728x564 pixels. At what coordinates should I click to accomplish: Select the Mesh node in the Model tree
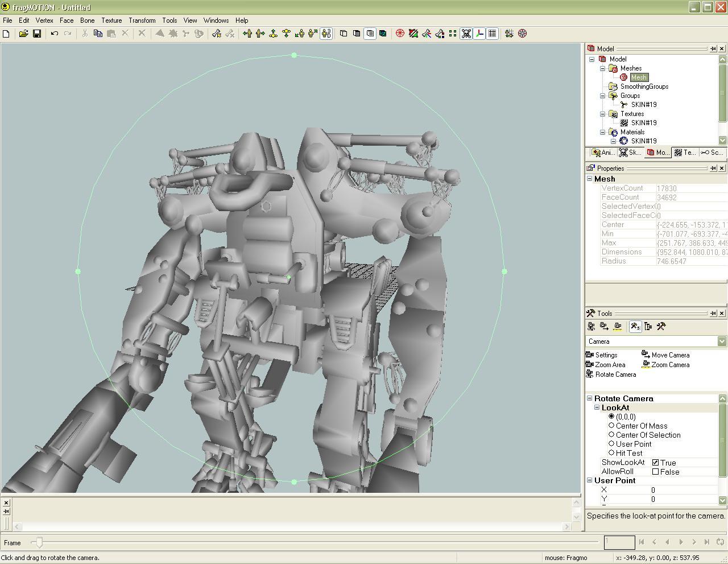click(x=638, y=77)
